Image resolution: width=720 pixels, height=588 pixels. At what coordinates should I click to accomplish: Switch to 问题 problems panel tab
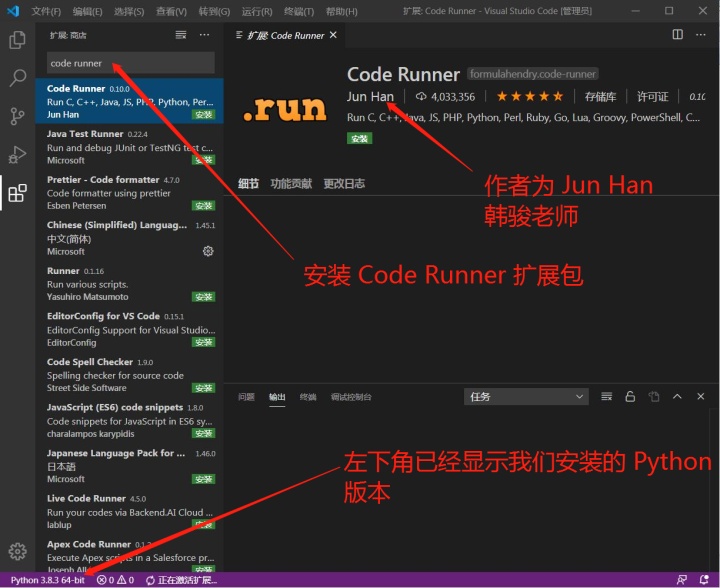[246, 397]
